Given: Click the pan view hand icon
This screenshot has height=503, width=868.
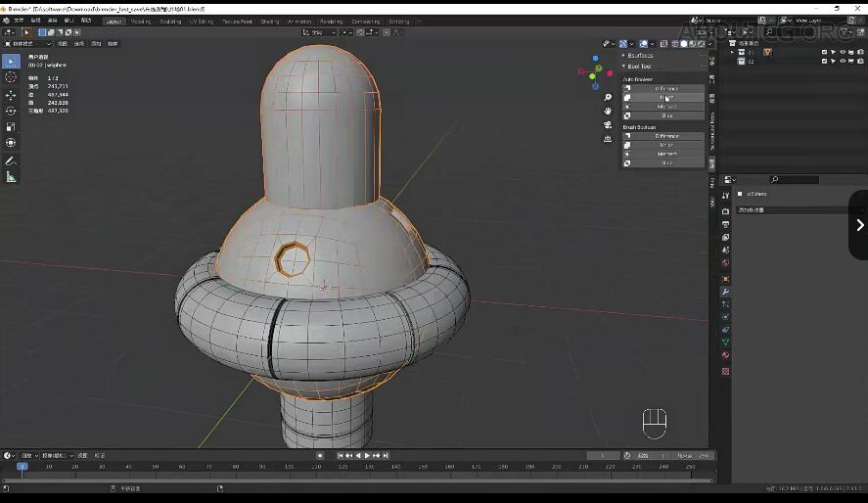Looking at the screenshot, I should pyautogui.click(x=608, y=111).
